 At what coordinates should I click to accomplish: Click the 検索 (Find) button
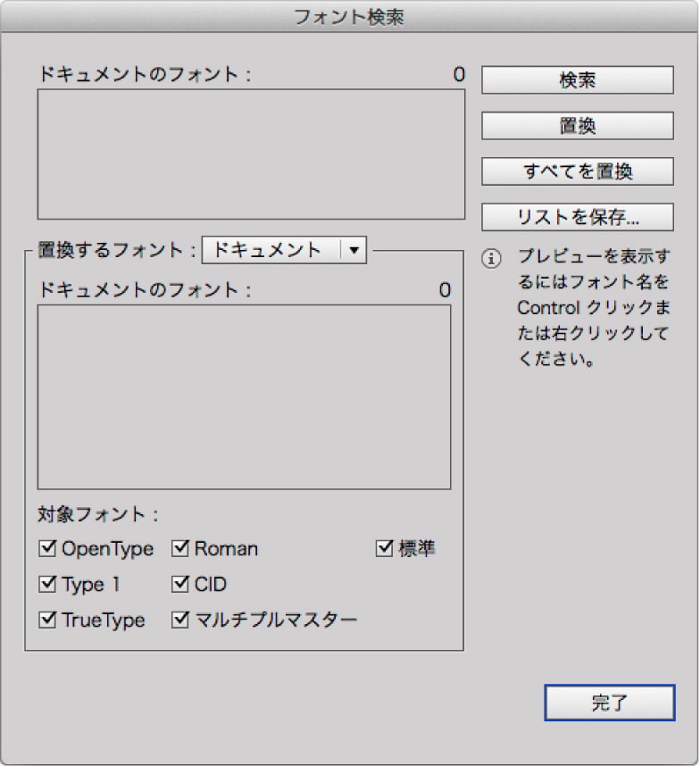coord(578,79)
